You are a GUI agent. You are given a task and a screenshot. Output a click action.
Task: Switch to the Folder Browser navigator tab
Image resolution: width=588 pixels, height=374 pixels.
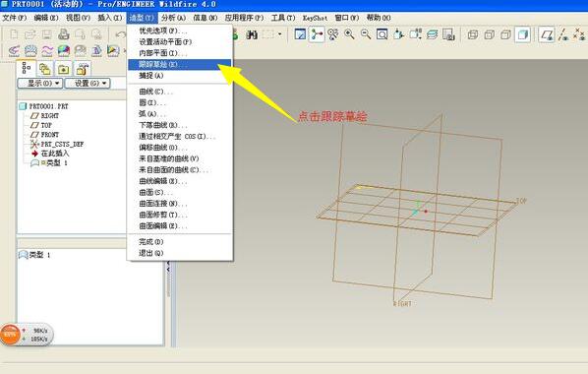(45, 69)
